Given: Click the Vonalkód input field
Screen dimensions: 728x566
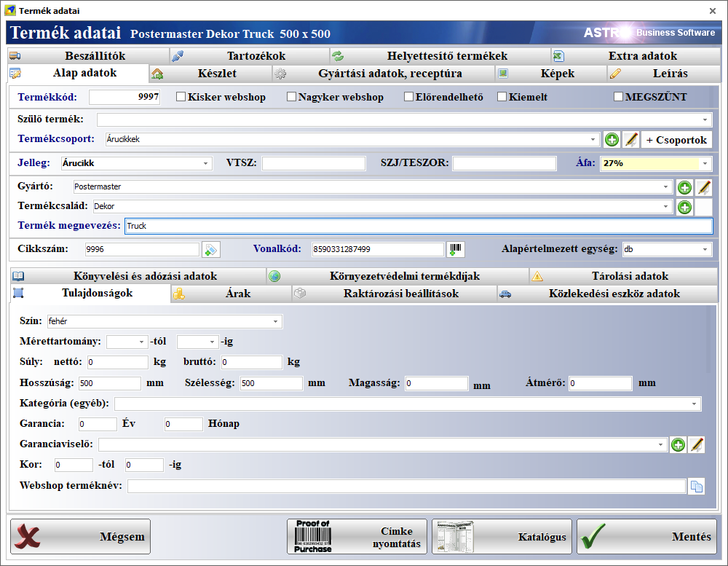Looking at the screenshot, I should (x=378, y=250).
